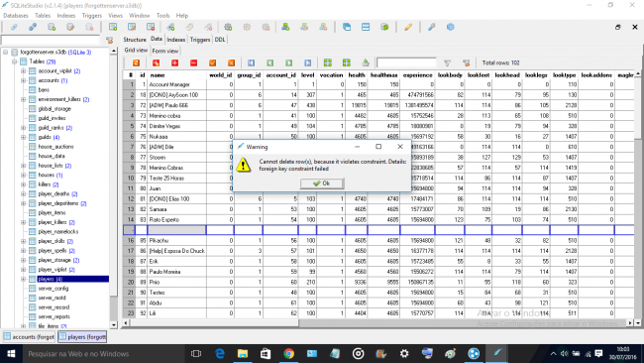Apply the data filter funnel icon

447,62
